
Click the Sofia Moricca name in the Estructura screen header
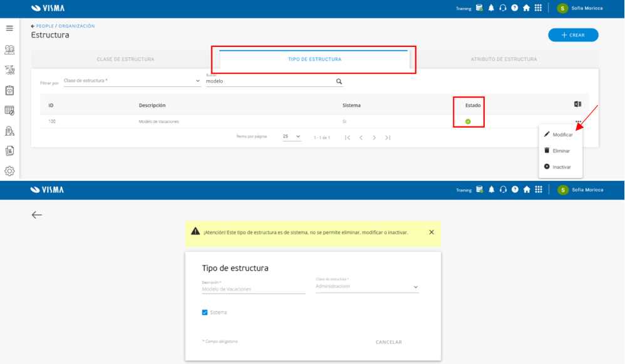(587, 8)
